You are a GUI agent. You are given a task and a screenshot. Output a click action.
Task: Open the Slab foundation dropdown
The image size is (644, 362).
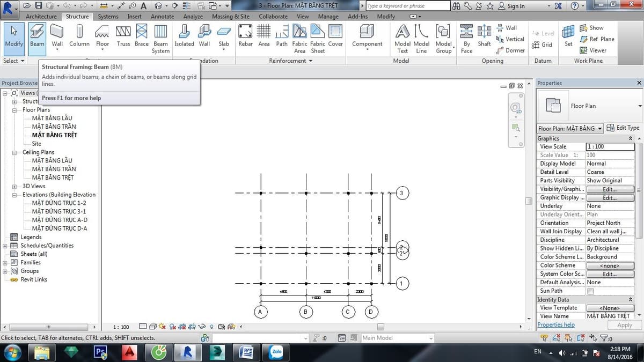[x=224, y=50]
